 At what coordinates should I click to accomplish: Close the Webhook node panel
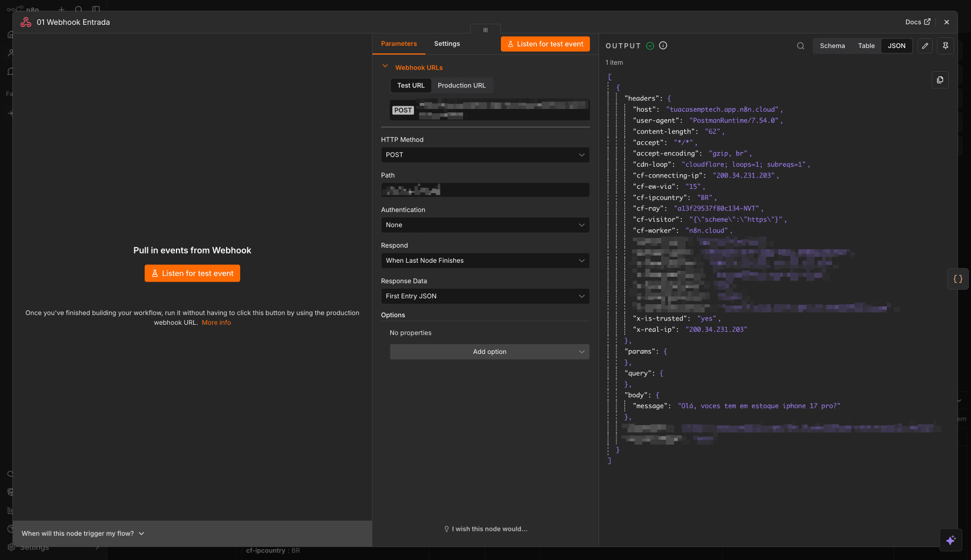[x=947, y=22]
